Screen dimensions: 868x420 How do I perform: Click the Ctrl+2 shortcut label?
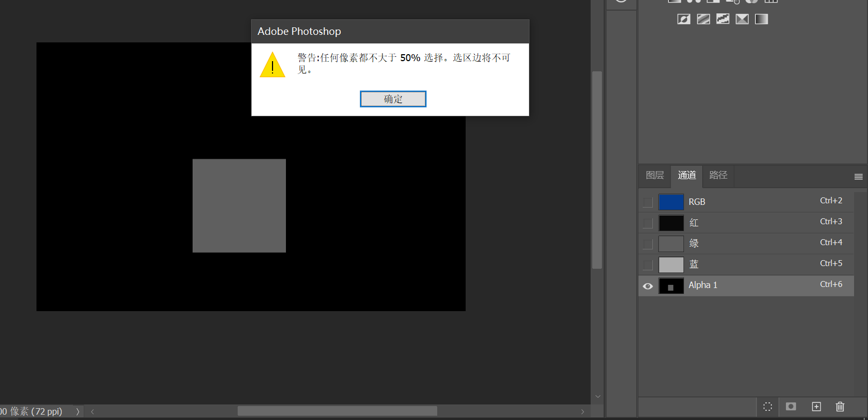(831, 201)
